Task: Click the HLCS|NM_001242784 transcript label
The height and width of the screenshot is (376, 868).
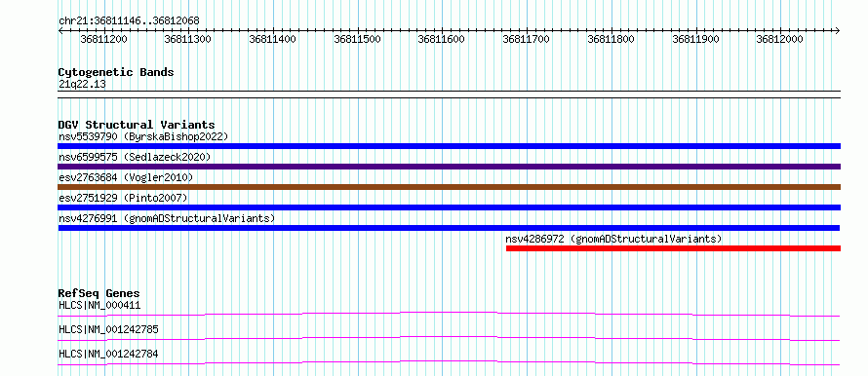Action: (108, 354)
